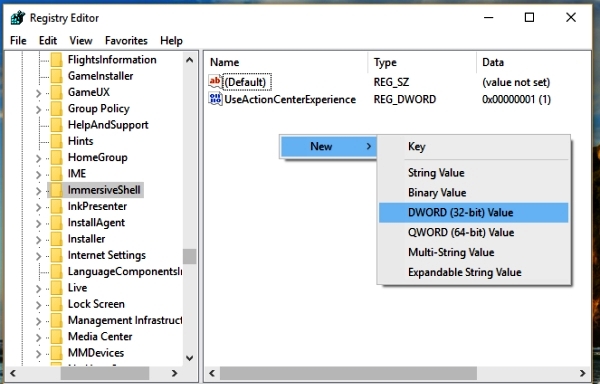Expand the Internet Settings key
600x384 pixels.
(x=38, y=255)
